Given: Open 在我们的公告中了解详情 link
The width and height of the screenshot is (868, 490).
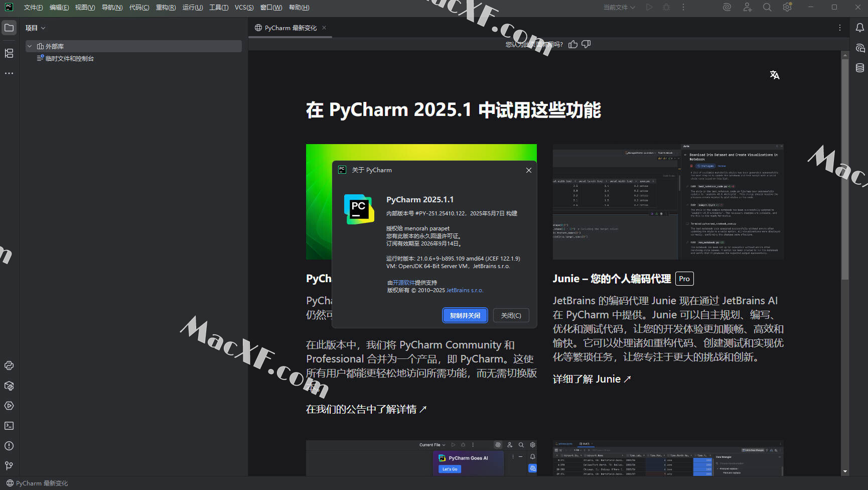Looking at the screenshot, I should [366, 409].
